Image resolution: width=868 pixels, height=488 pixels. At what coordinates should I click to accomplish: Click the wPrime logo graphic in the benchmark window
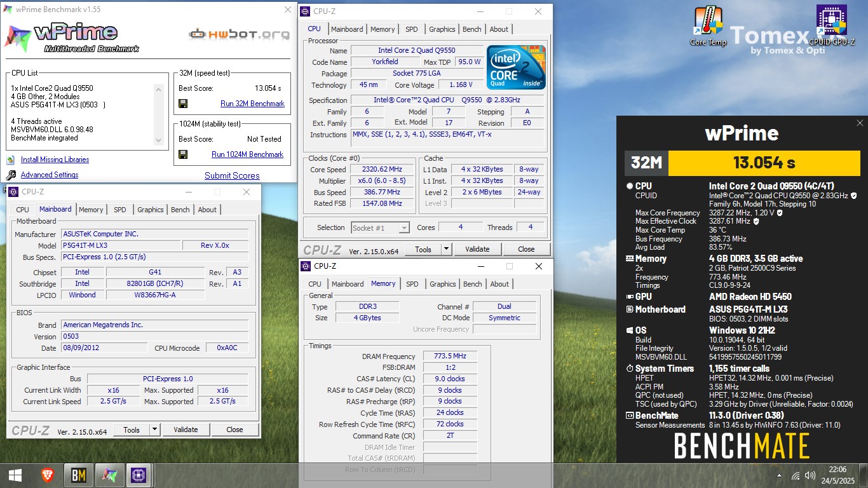tap(71, 38)
